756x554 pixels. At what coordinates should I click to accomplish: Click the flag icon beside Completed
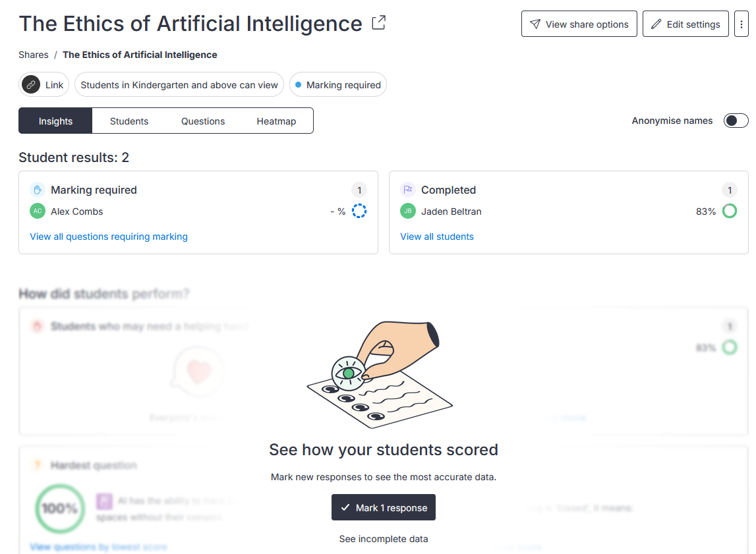click(x=408, y=190)
